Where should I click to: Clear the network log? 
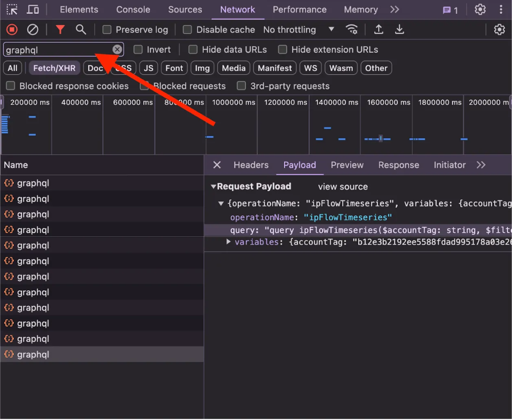pyautogui.click(x=33, y=29)
